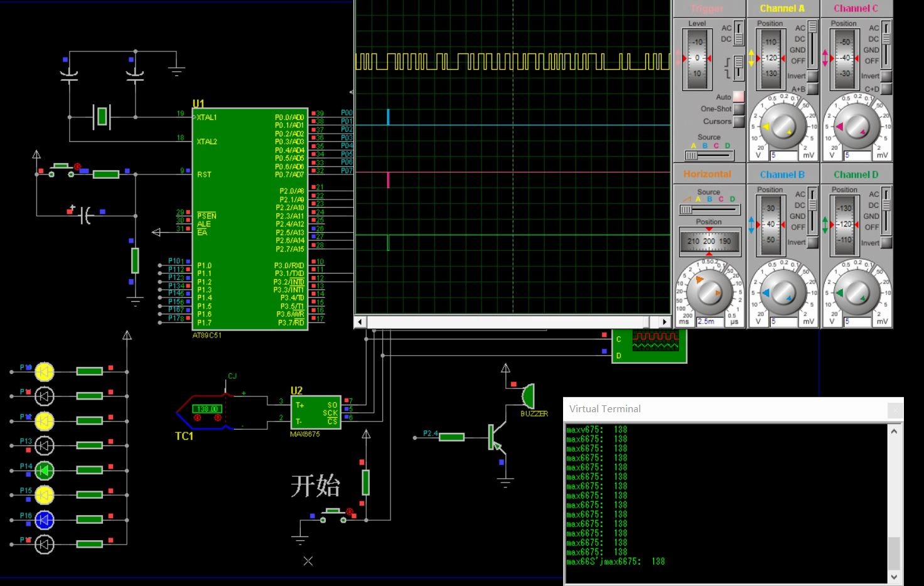924x586 pixels.
Task: Click the Virtual Terminal title
Action: tap(605, 408)
